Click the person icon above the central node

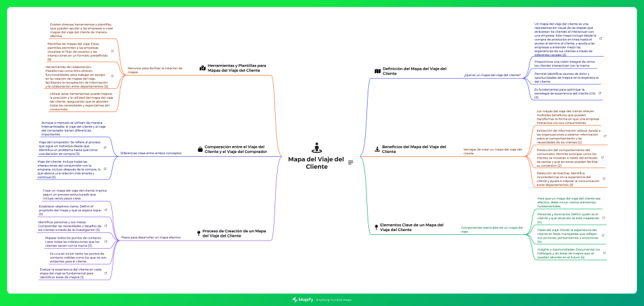click(316, 148)
